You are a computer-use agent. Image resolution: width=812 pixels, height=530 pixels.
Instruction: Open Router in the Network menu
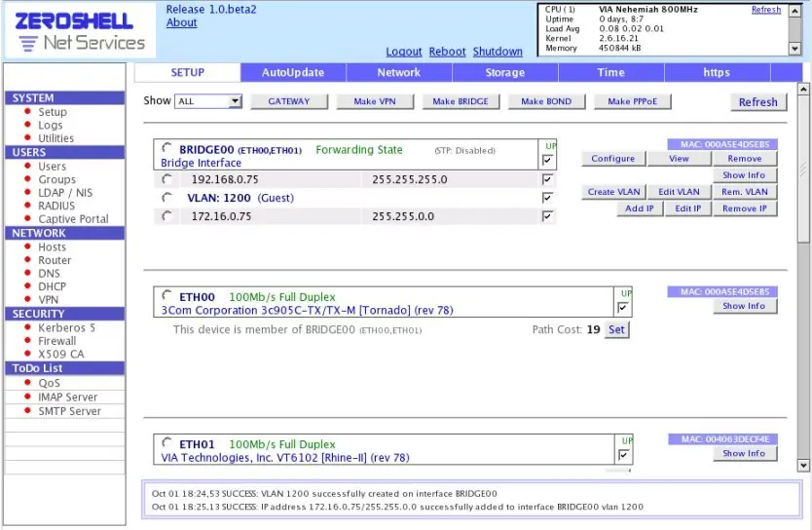click(x=55, y=260)
